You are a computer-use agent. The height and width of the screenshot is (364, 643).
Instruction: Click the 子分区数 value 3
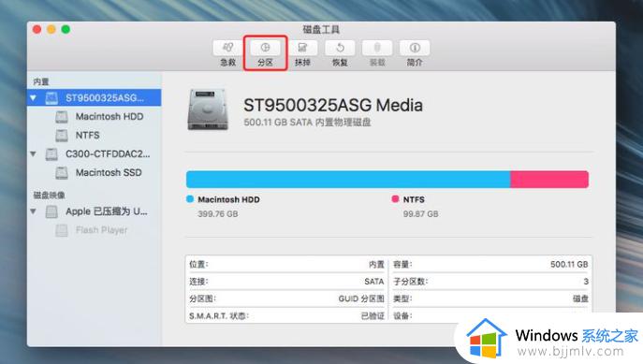586,282
